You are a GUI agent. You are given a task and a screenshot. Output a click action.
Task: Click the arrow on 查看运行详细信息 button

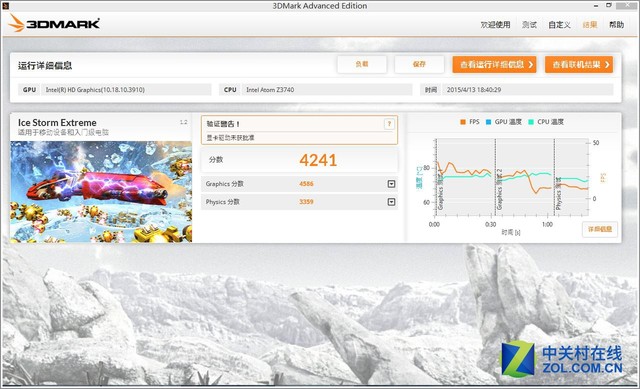(531, 64)
